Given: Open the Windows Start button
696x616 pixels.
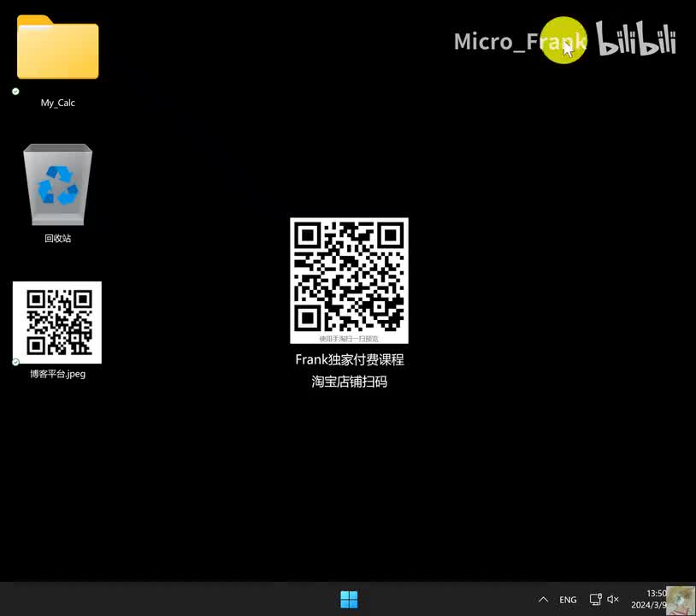Looking at the screenshot, I should 349,599.
